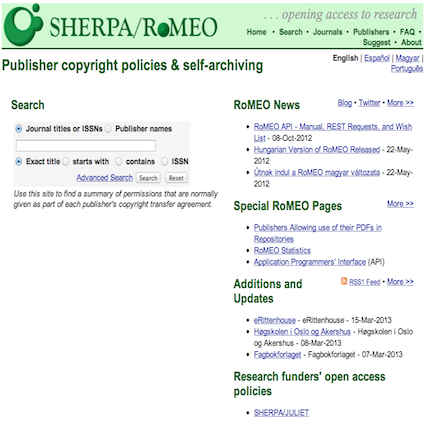Select the Journal titles or ISSNs radio
The image size is (425, 425).
pos(19,129)
